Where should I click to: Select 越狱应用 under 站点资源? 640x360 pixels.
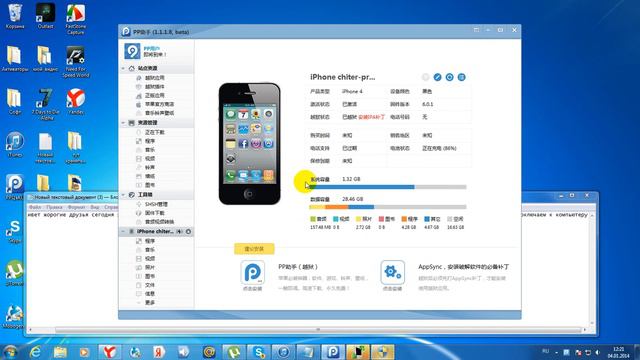(156, 78)
